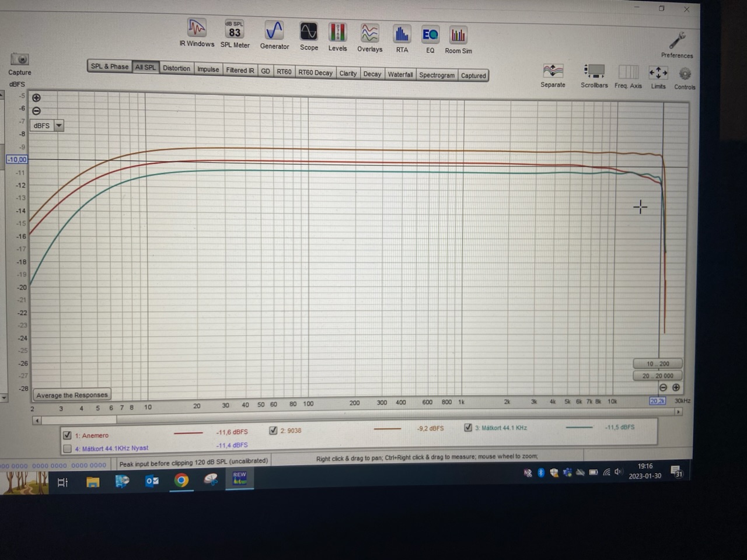
Task: Zoom in horizontal axis plus icon
Action: 676,387
